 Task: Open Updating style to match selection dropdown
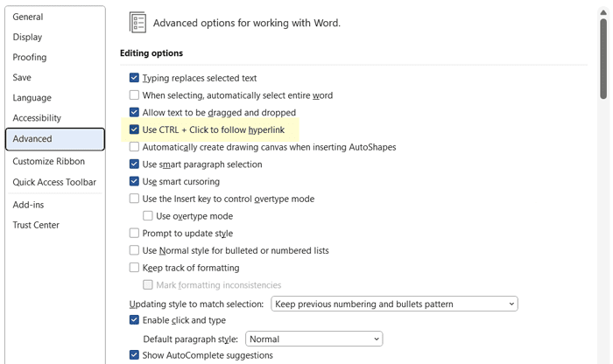tap(394, 304)
